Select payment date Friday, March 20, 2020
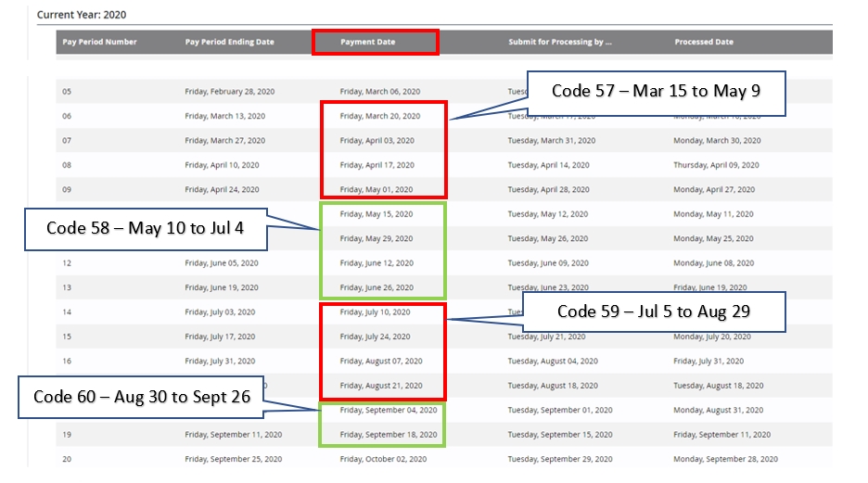 tap(379, 116)
